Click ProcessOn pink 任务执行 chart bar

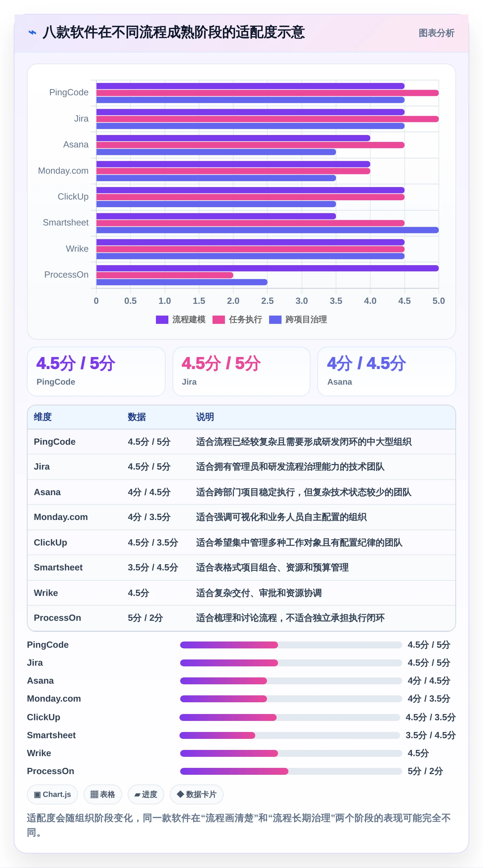pos(165,275)
